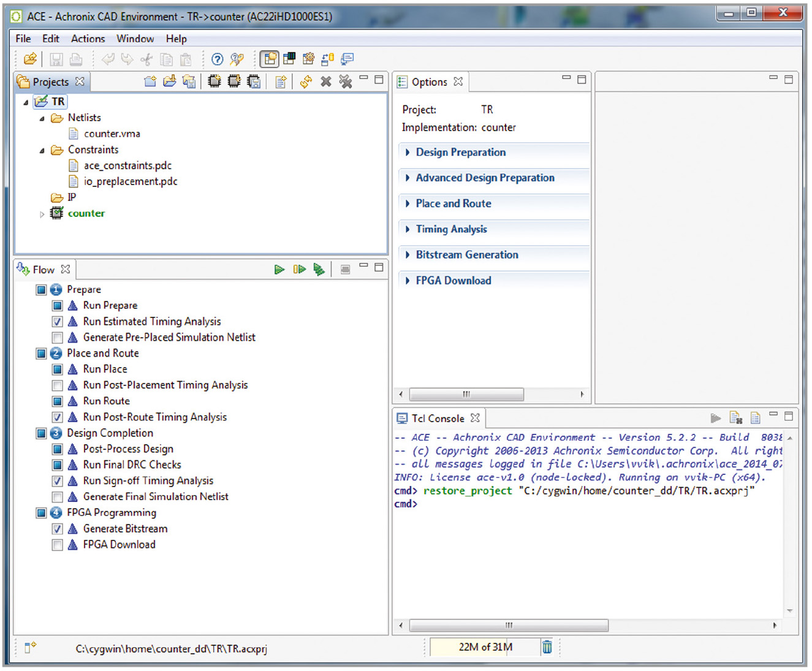Click the Refresh arrows icon in Projects panel

tap(306, 82)
